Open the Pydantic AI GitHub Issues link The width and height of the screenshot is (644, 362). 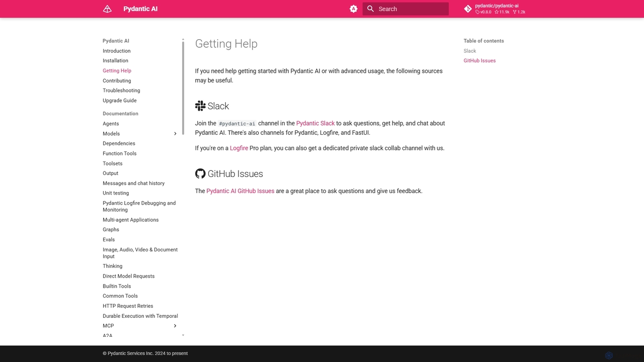(x=240, y=191)
